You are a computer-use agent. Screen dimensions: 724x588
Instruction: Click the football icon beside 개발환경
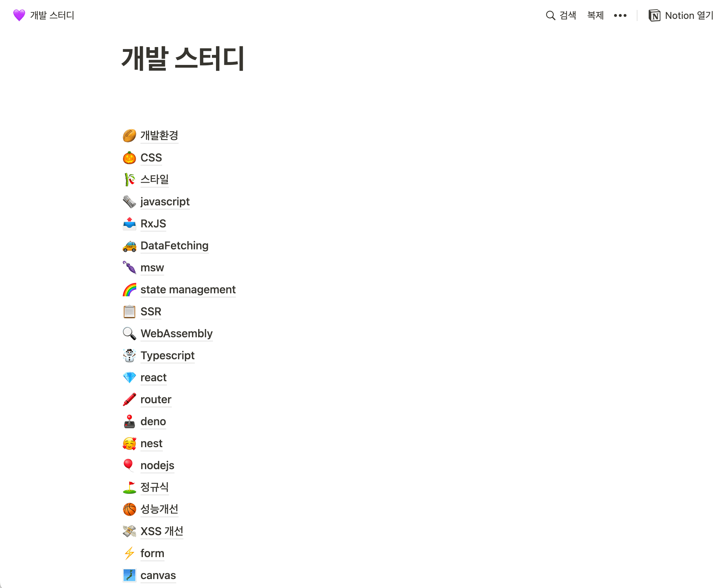tap(129, 136)
